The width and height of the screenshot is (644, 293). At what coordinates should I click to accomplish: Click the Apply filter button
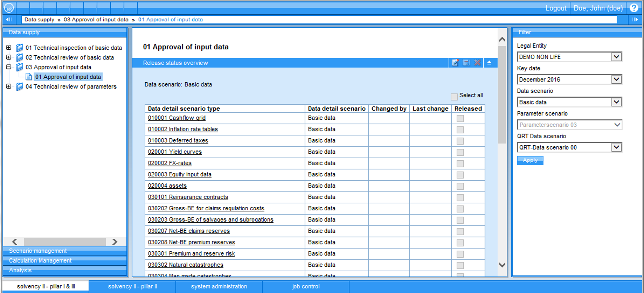click(x=530, y=160)
